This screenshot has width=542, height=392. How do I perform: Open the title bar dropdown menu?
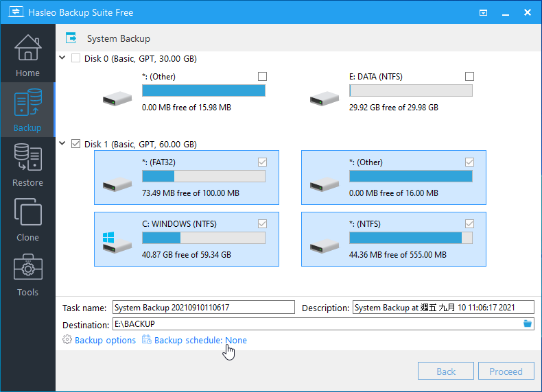click(484, 12)
